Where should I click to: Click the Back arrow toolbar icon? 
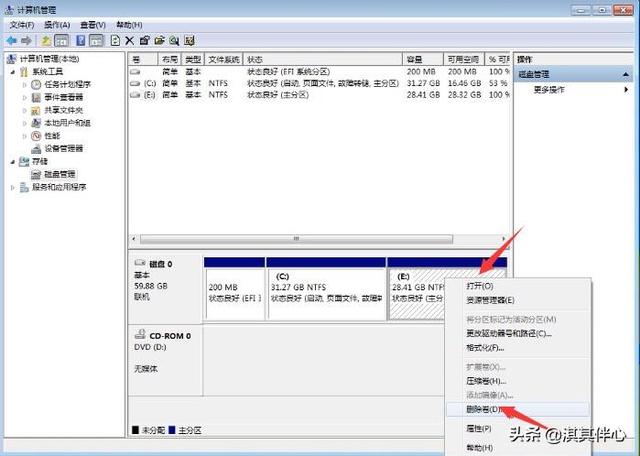(11, 40)
